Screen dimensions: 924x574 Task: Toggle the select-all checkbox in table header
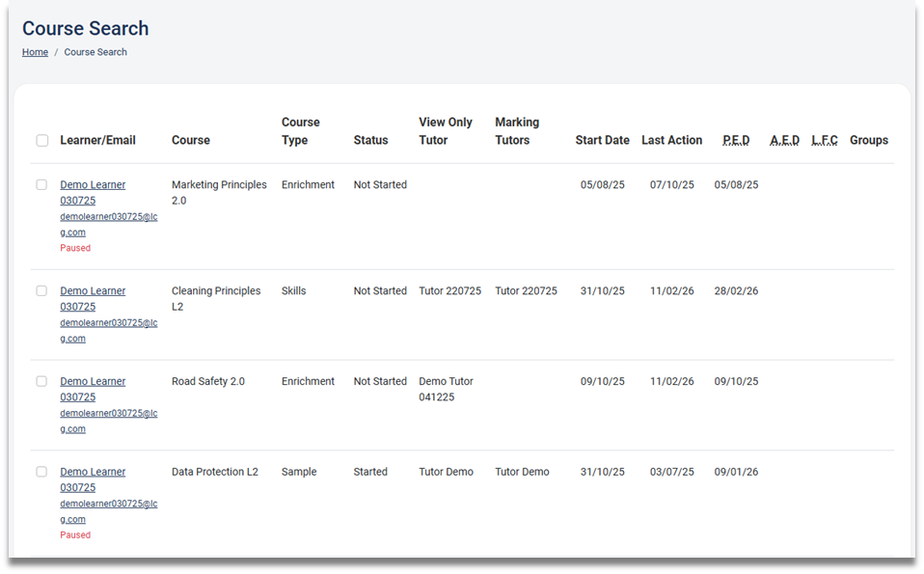42,141
